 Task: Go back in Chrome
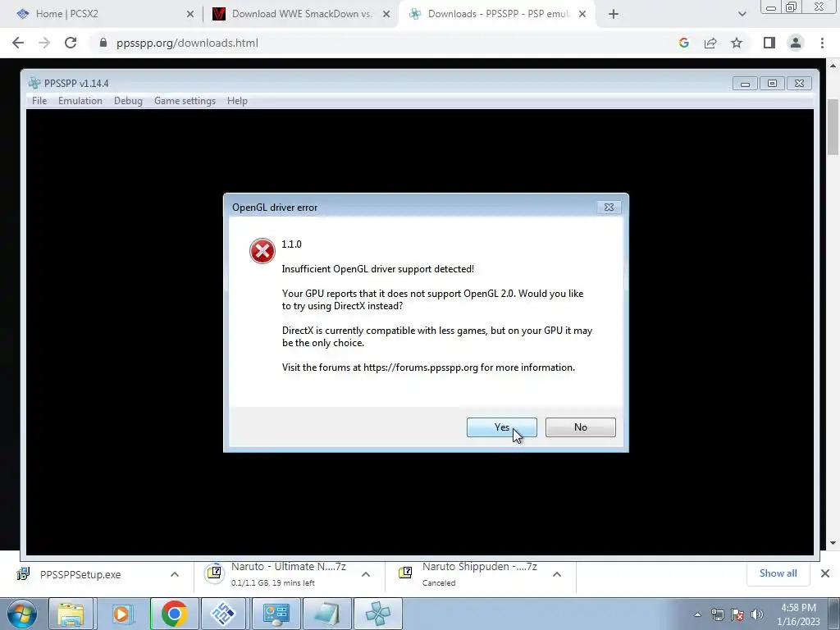(x=18, y=43)
